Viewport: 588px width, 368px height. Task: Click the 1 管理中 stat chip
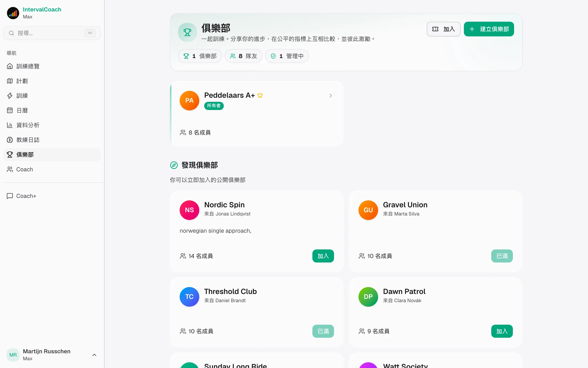coord(287,56)
